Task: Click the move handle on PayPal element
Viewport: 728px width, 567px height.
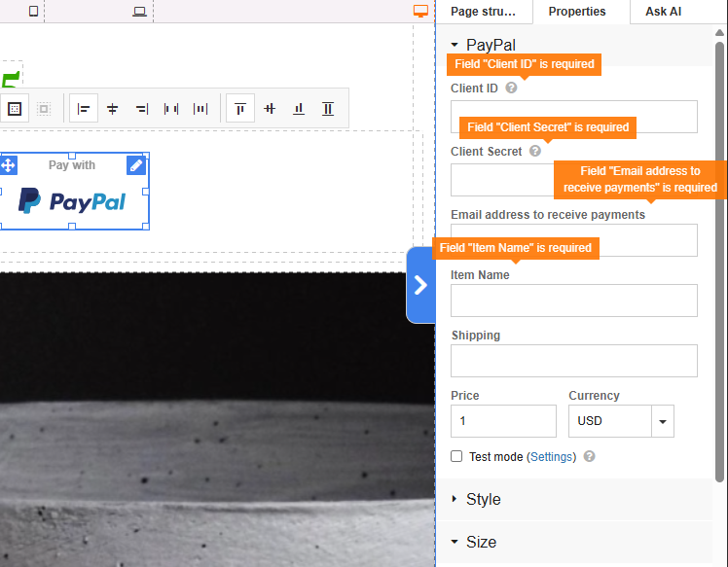Action: click(x=8, y=165)
